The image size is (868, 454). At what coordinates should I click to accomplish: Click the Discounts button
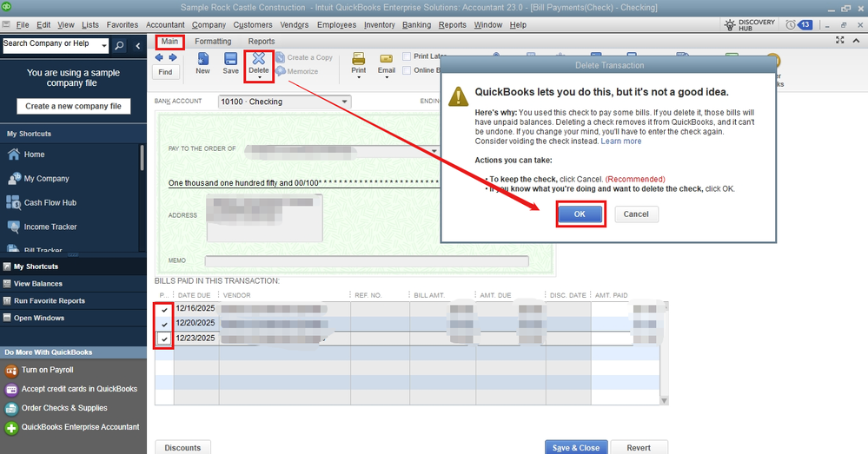[182, 447]
